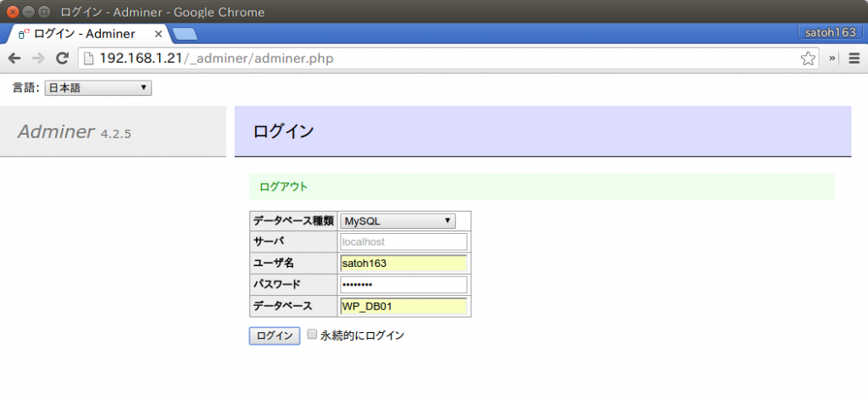The image size is (868, 400).
Task: Click the ユーザ名 field containing satoh163
Action: tap(403, 264)
